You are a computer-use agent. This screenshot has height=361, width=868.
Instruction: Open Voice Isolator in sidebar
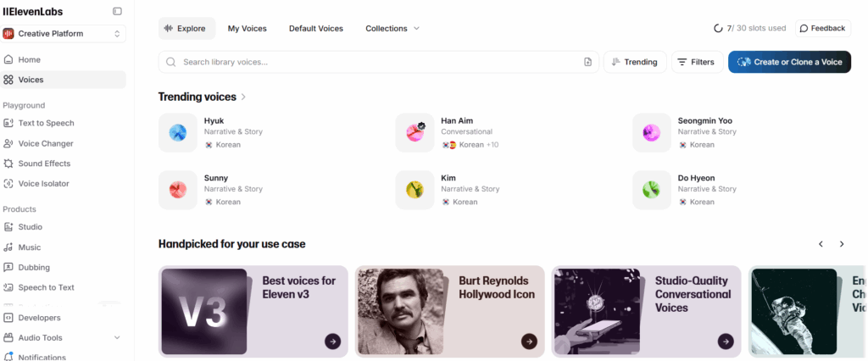tap(63, 183)
